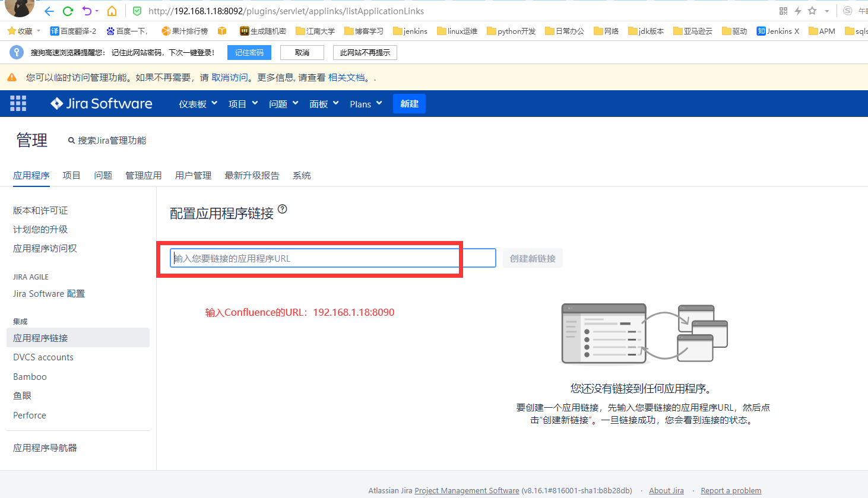
Task: Open 应用程序导航器 in the sidebar
Action: [45, 448]
